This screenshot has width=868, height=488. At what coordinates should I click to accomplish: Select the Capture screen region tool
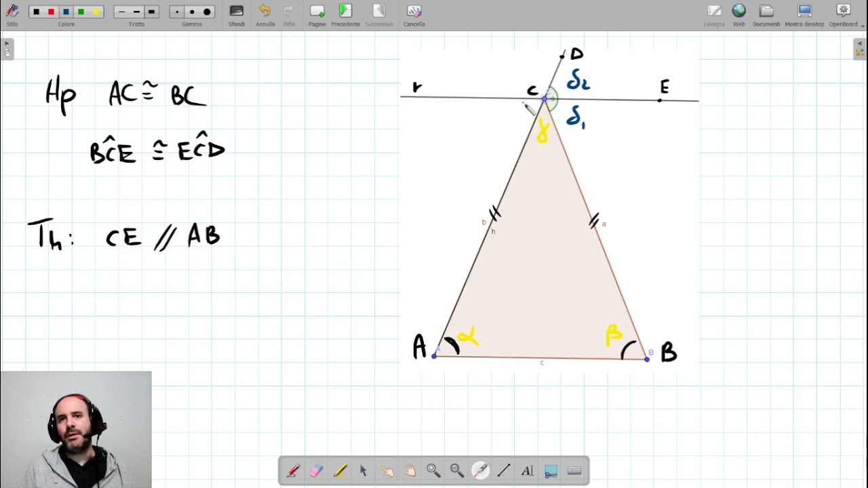tap(551, 471)
